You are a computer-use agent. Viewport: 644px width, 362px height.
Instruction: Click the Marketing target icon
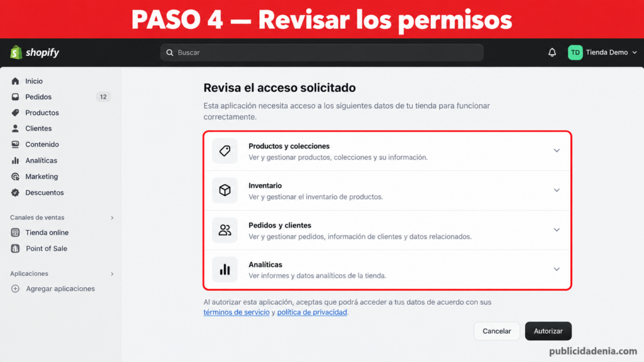(15, 177)
